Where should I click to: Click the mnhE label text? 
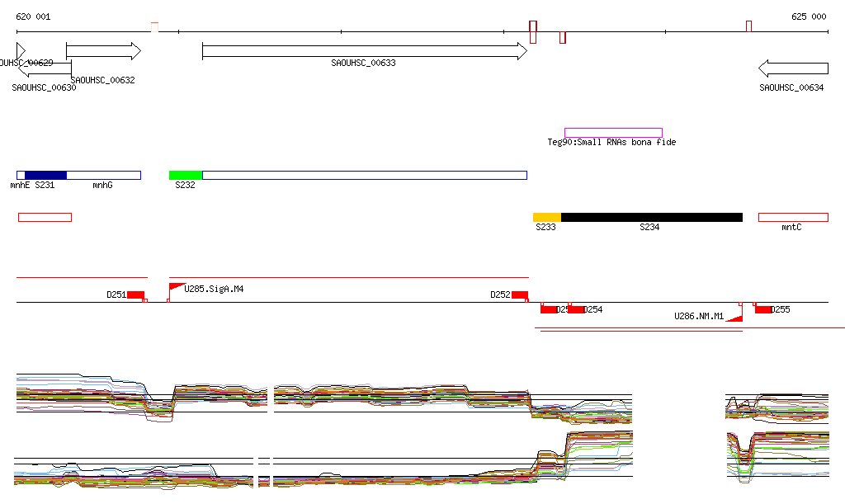click(x=20, y=186)
